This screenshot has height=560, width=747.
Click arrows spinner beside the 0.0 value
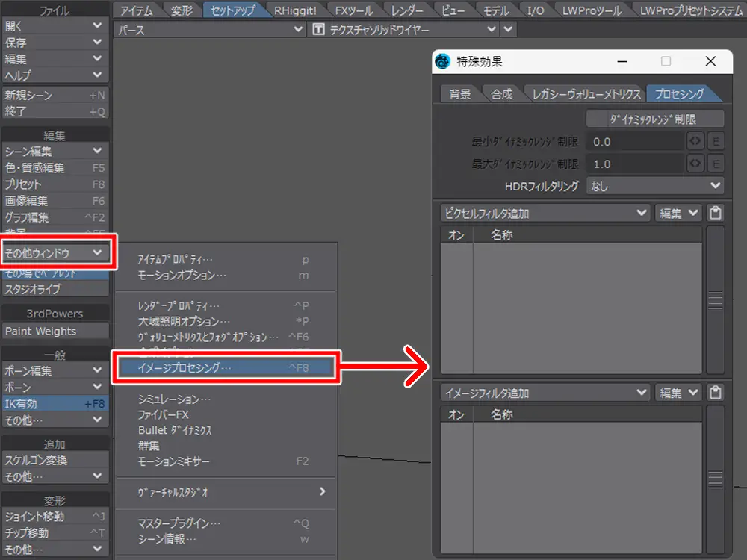pos(695,142)
